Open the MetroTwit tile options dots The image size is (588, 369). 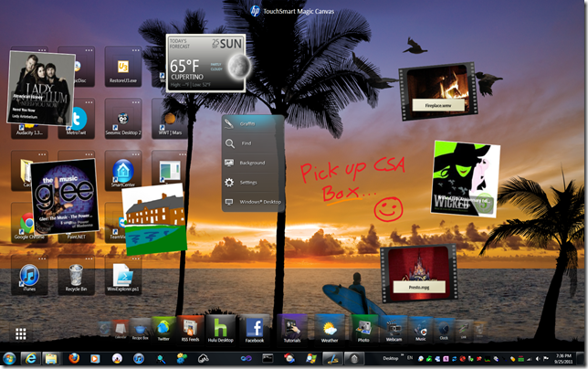(x=89, y=102)
